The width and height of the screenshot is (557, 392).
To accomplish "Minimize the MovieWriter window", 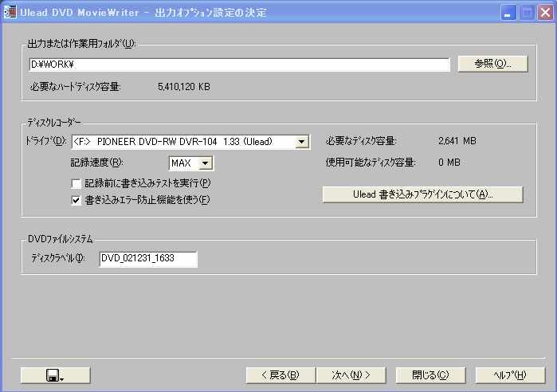I will [x=508, y=13].
